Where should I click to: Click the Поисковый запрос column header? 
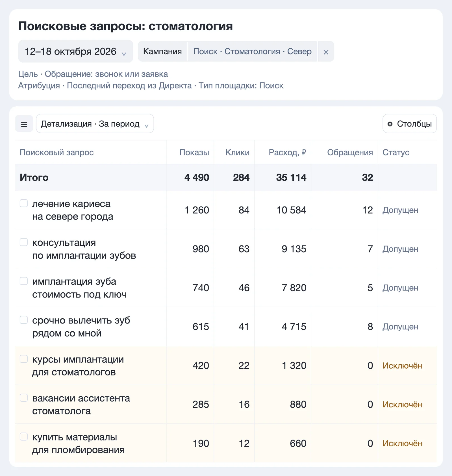[57, 153]
